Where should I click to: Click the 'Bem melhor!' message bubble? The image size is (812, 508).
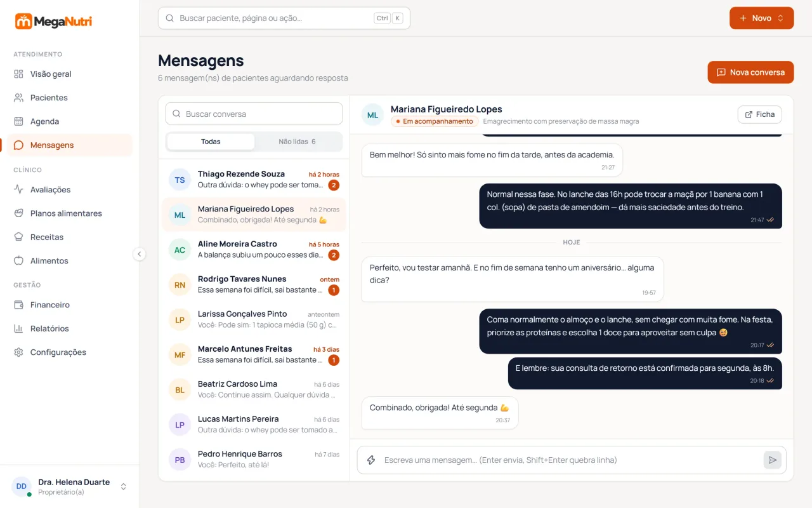pyautogui.click(x=492, y=160)
